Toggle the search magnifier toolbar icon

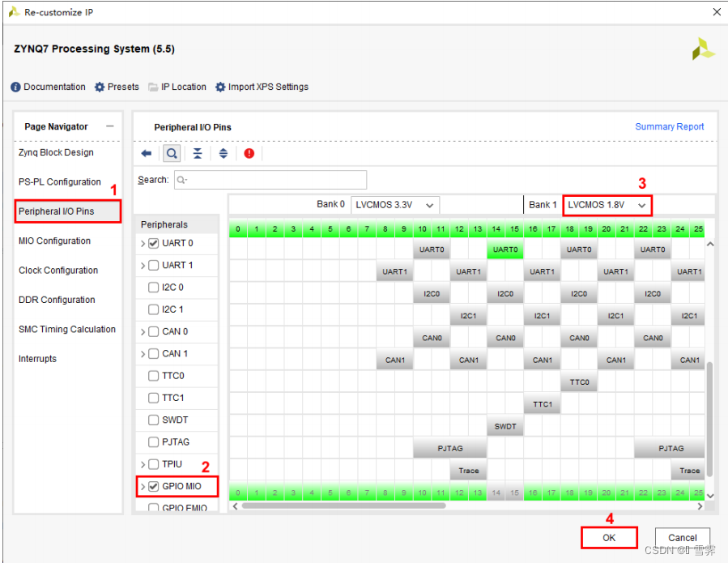click(x=172, y=153)
